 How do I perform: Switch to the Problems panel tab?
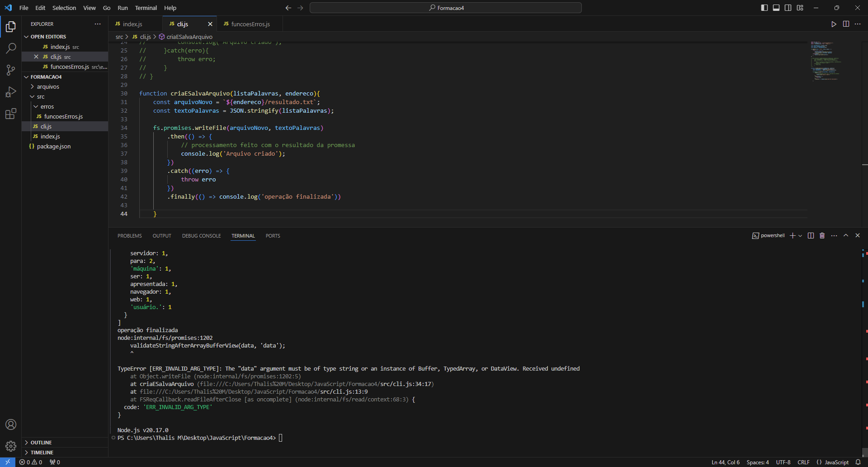[130, 236]
